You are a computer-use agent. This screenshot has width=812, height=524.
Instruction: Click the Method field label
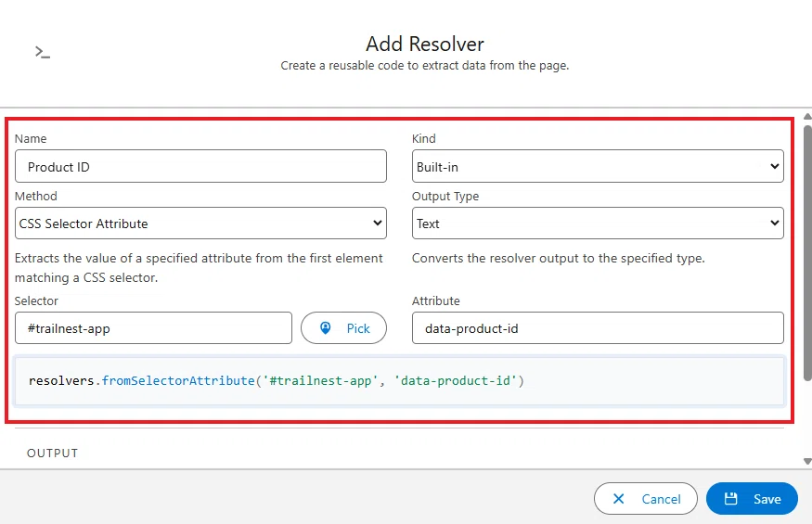pyautogui.click(x=36, y=197)
